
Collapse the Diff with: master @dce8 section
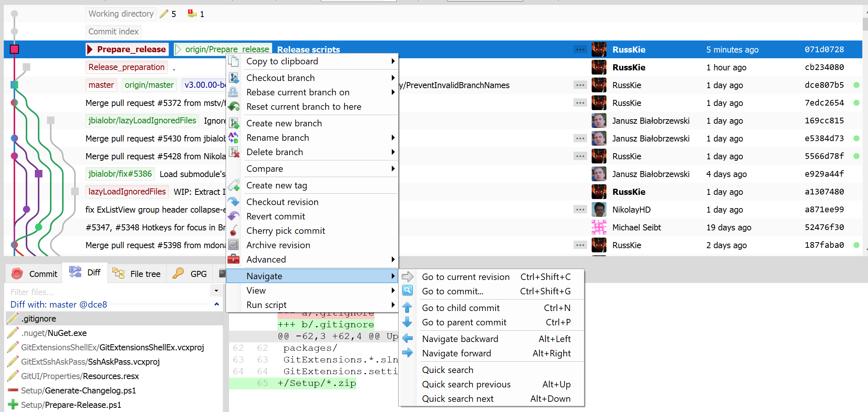(x=216, y=304)
